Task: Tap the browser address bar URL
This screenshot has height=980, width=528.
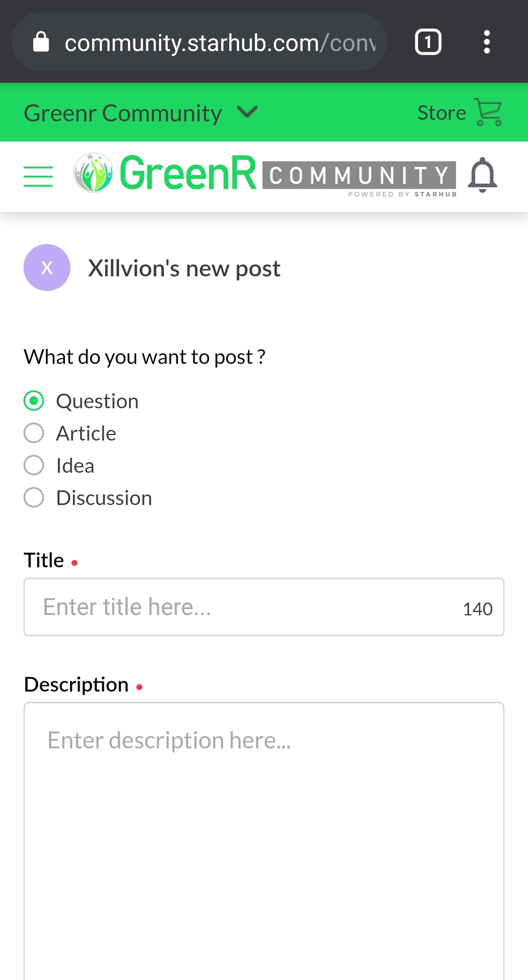Action: [220, 42]
